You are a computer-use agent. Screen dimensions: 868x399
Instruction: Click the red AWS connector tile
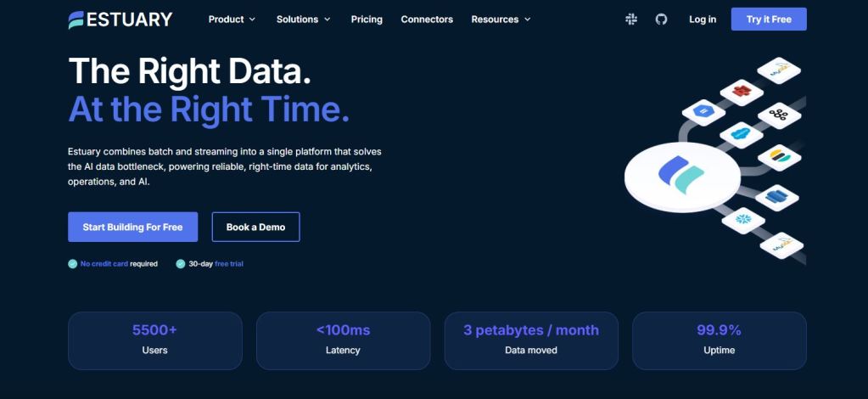tap(742, 92)
